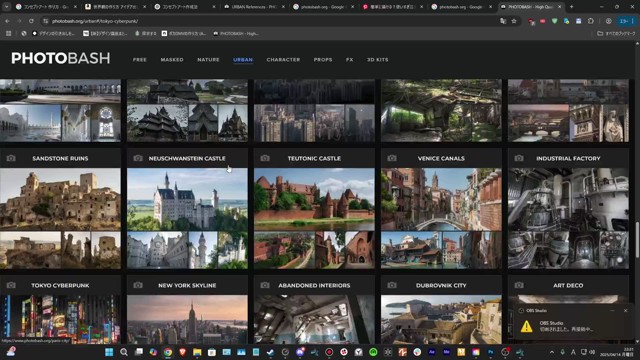This screenshot has height=360, width=640.
Task: Bookmark this page with the star icon
Action: [x=514, y=21]
